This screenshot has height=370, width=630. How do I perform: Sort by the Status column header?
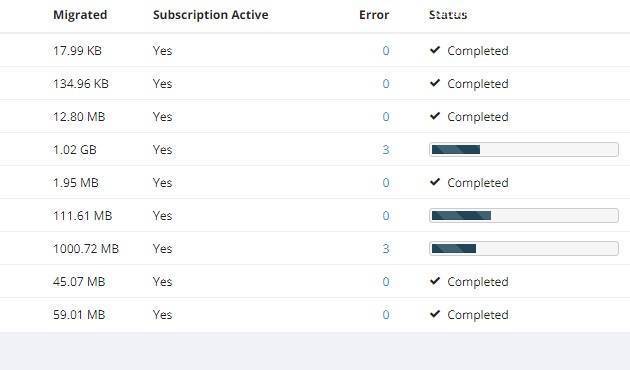click(448, 15)
